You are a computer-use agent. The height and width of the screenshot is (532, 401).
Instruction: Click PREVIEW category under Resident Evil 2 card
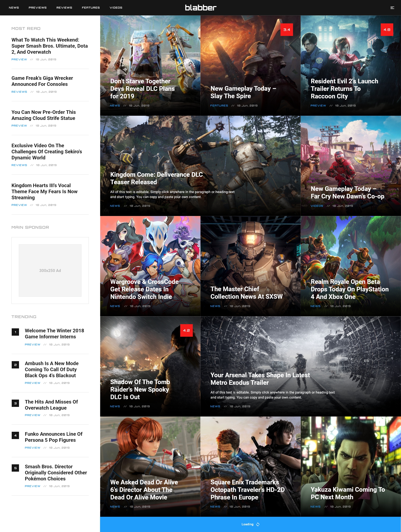tap(318, 105)
